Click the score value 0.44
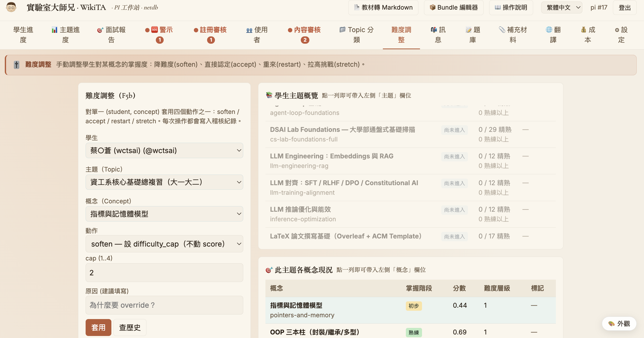The width and height of the screenshot is (644, 338). (460, 305)
